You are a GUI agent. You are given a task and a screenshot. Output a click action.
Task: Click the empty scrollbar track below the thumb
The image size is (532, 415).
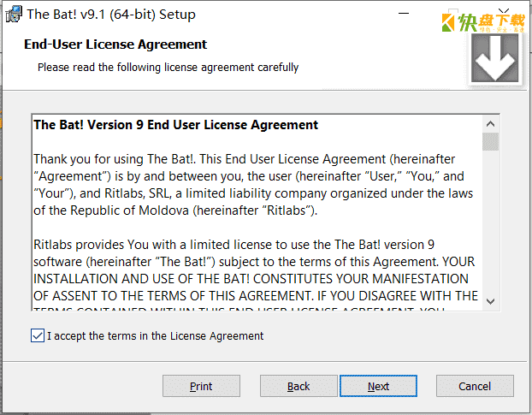tap(490, 222)
